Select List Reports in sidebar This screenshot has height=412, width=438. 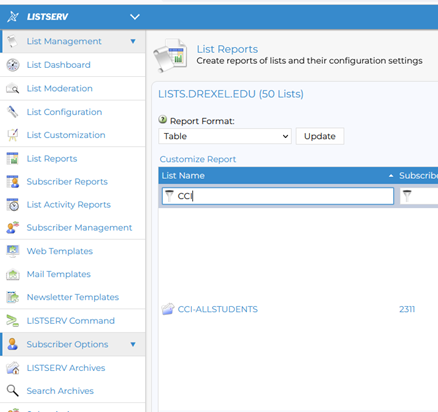pos(52,158)
